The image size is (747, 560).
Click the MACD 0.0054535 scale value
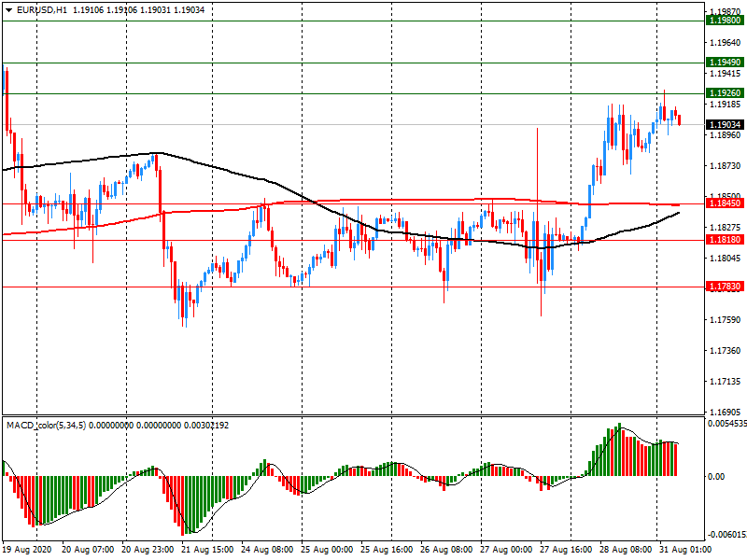click(x=725, y=424)
